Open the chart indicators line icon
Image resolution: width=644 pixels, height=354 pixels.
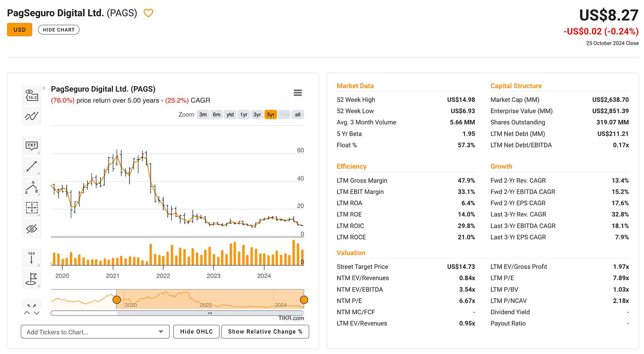[x=32, y=116]
